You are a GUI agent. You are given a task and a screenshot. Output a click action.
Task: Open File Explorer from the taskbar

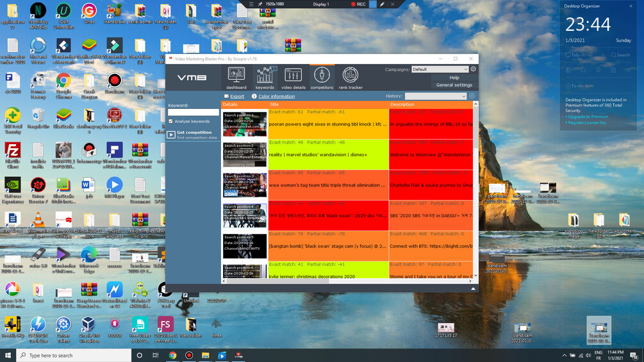tap(205, 355)
